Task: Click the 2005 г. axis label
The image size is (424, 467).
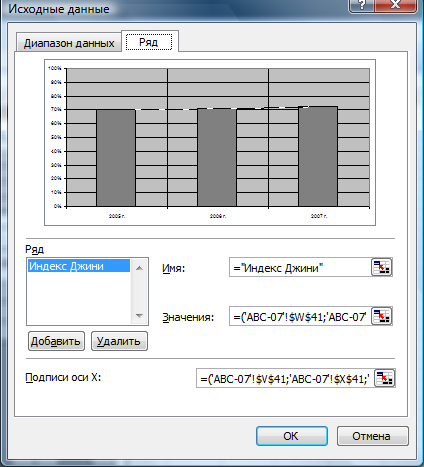Action: 117,216
